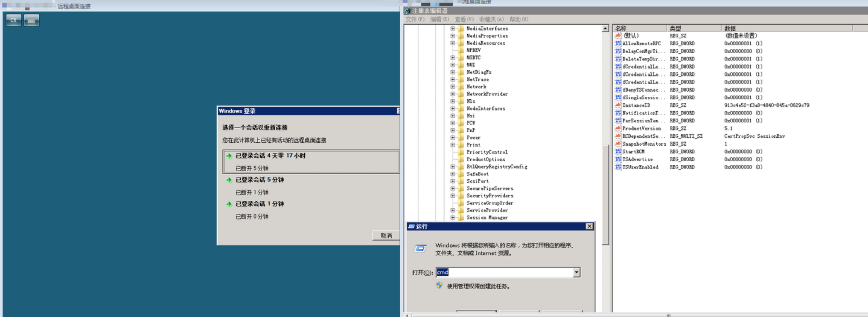Screen dimensions: 868x317
Task: Select the RCDependentSe... value name
Action: click(x=644, y=136)
